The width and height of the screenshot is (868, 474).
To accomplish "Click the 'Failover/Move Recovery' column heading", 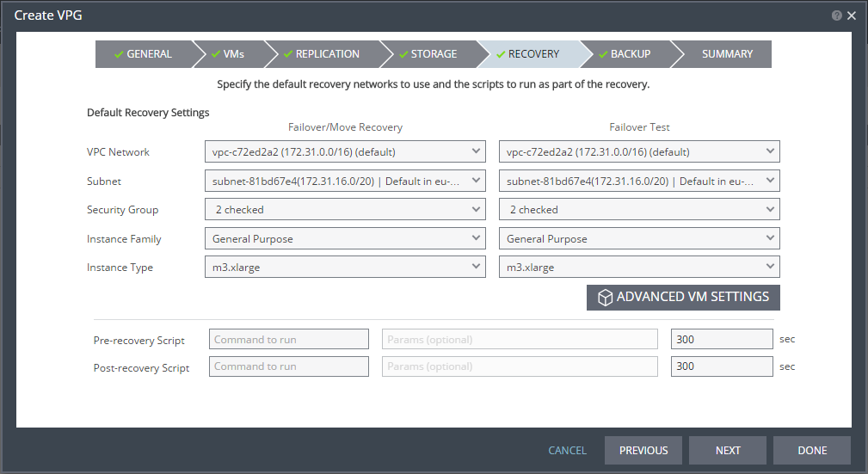I will [x=345, y=127].
